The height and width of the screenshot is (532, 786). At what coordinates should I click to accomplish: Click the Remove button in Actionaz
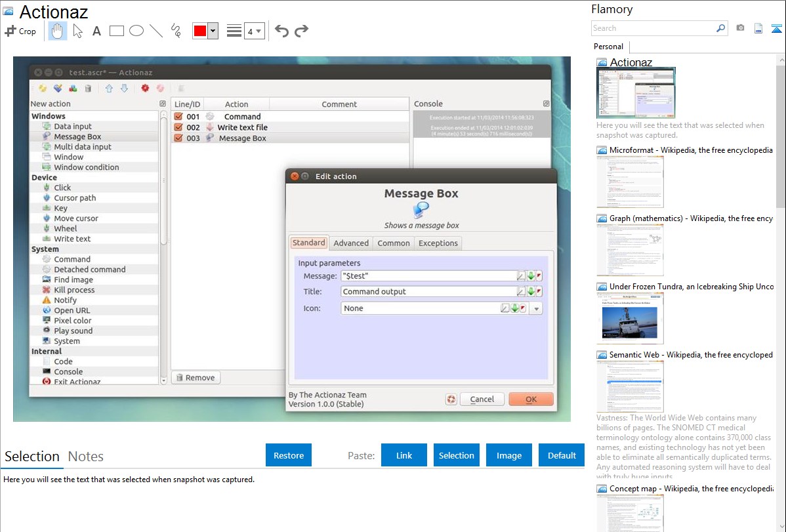coord(196,378)
